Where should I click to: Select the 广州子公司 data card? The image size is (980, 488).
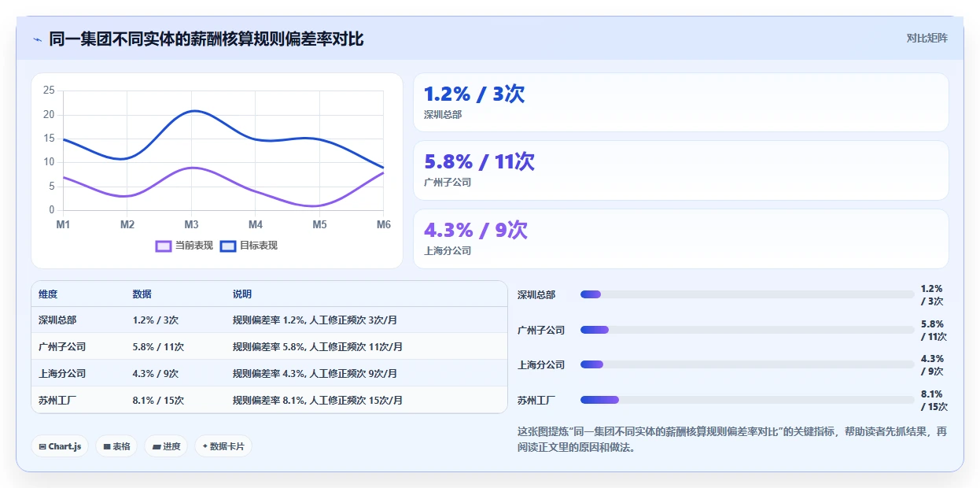[681, 171]
